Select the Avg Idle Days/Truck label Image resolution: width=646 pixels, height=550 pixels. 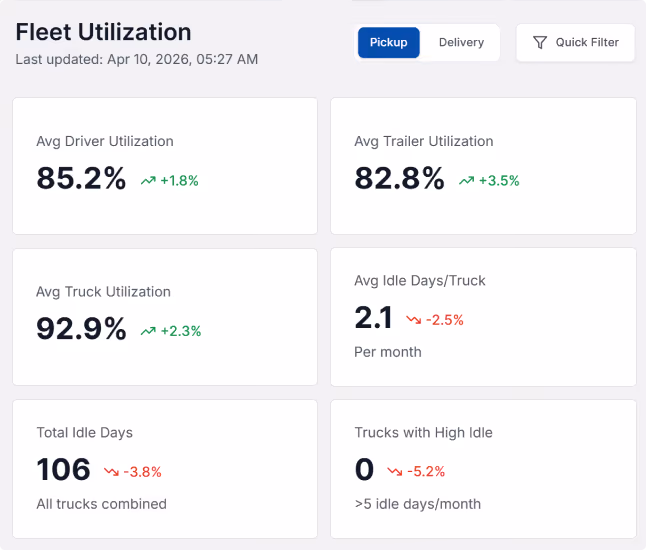click(420, 281)
